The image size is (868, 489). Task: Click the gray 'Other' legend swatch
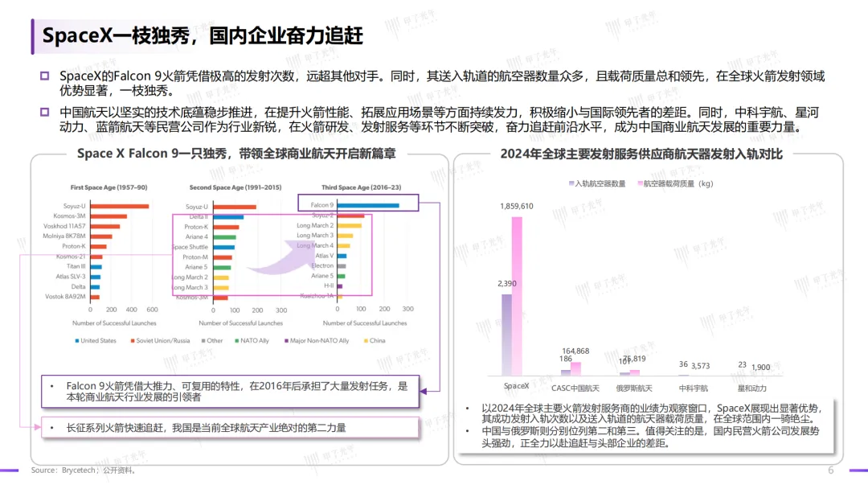tap(203, 340)
